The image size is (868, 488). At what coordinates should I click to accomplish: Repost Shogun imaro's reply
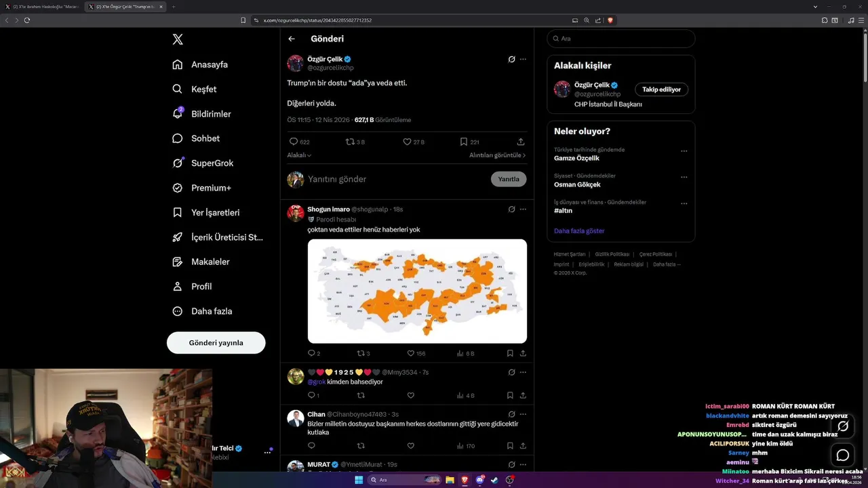tap(363, 354)
